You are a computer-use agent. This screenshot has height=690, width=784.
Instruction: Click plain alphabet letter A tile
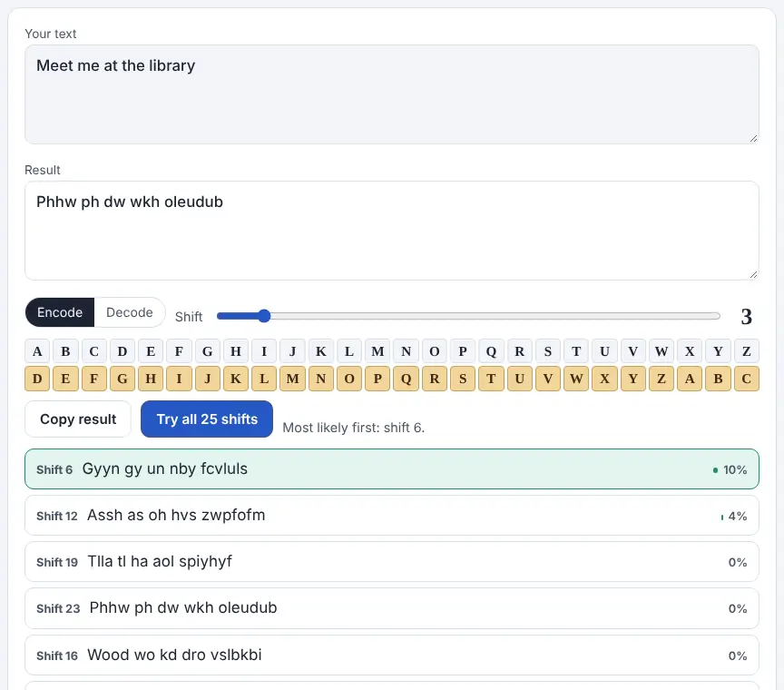coord(37,351)
